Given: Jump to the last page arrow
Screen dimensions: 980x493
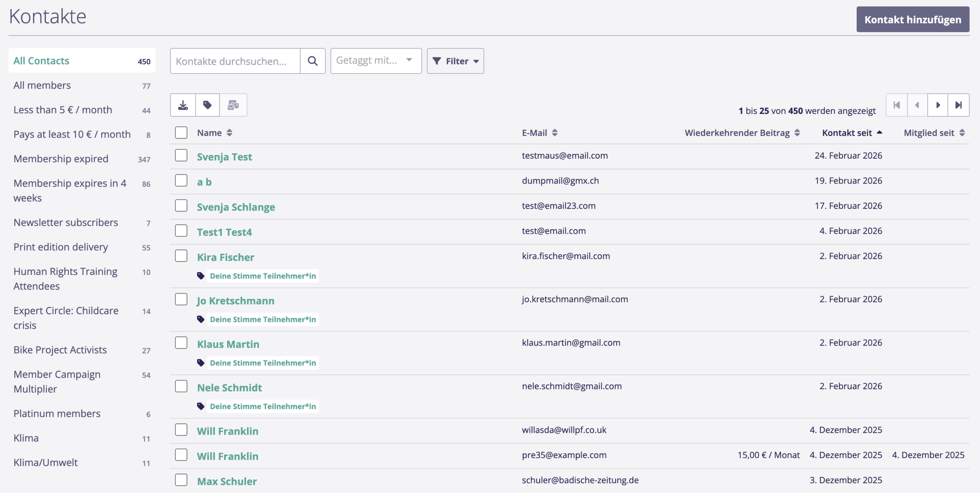Looking at the screenshot, I should [x=958, y=105].
